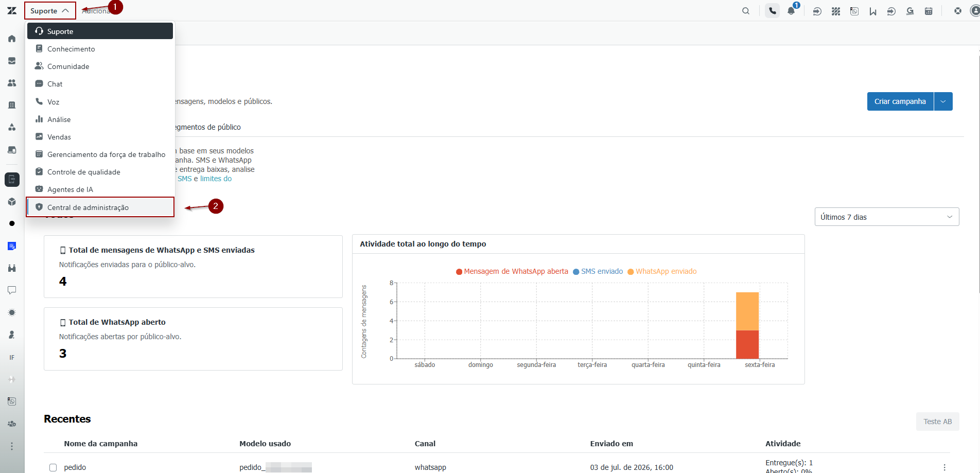Open the Home icon in the sidebar
980x473 pixels.
click(x=12, y=39)
